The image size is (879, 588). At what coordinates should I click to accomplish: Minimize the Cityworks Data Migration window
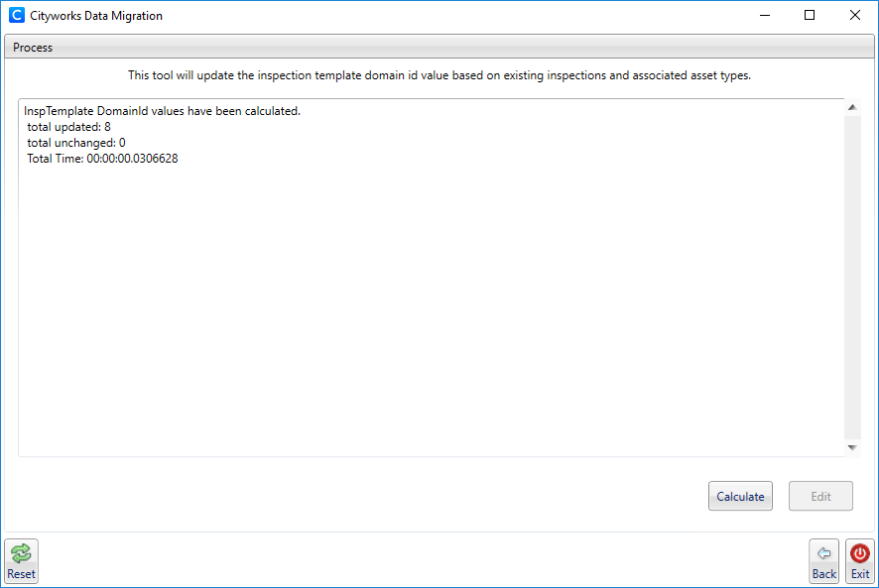[x=765, y=15]
